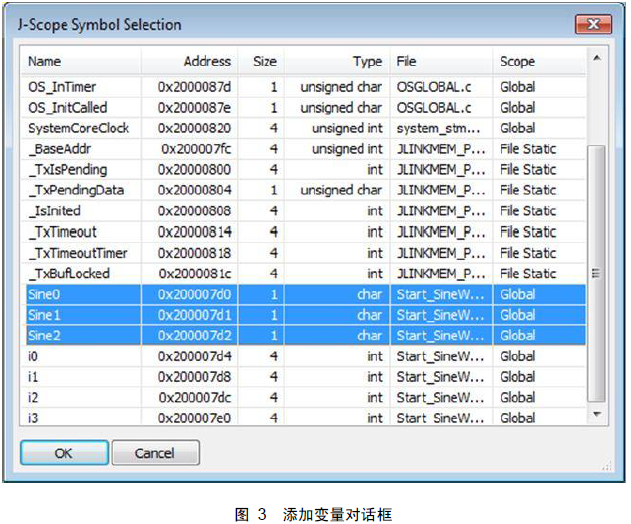Sort by the Address column header
Image resolution: width=631 pixels, height=524 pixels.
pos(190,61)
